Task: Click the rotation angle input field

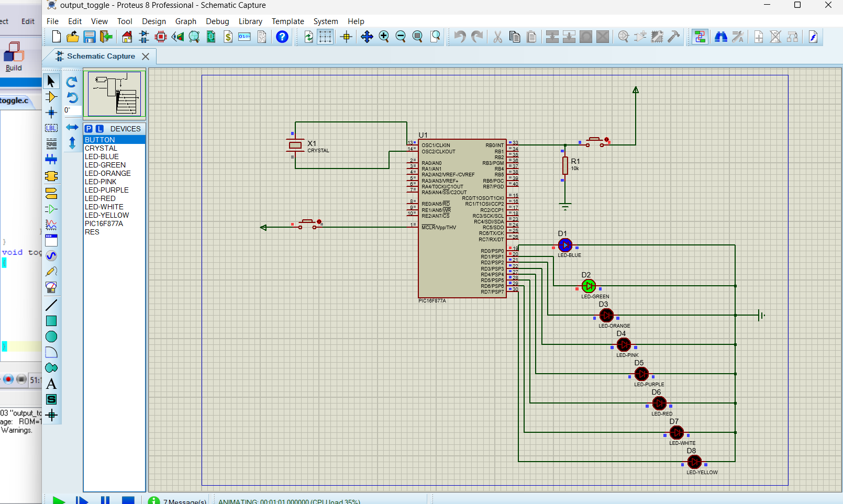Action: (72, 110)
